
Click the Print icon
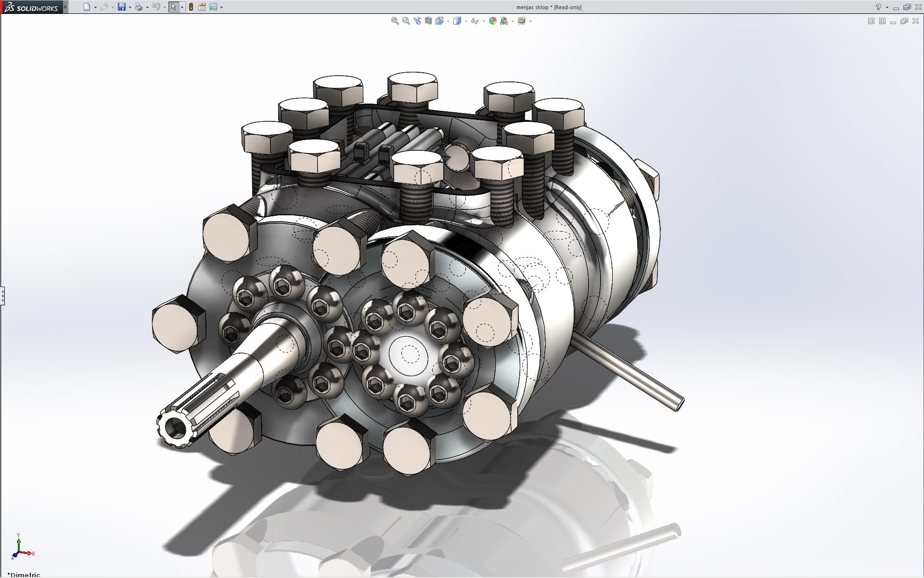(139, 7)
